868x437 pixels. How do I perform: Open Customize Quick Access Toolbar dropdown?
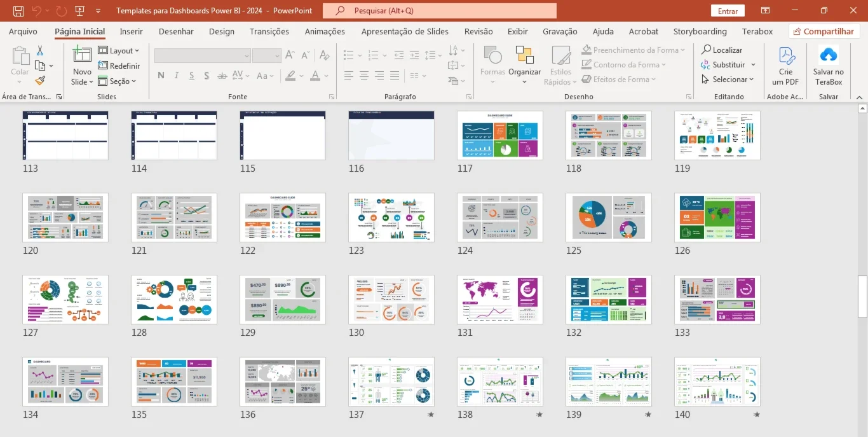pyautogui.click(x=98, y=11)
